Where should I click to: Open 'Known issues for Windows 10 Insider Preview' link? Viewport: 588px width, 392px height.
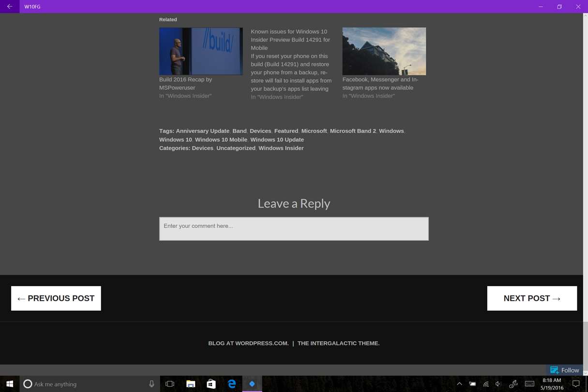[x=290, y=40]
